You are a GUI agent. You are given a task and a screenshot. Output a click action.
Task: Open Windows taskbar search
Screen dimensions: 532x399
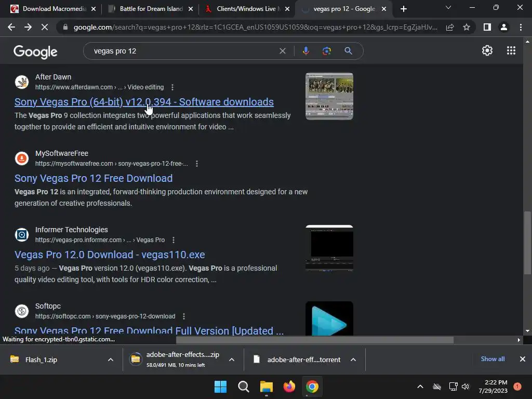[243, 387]
